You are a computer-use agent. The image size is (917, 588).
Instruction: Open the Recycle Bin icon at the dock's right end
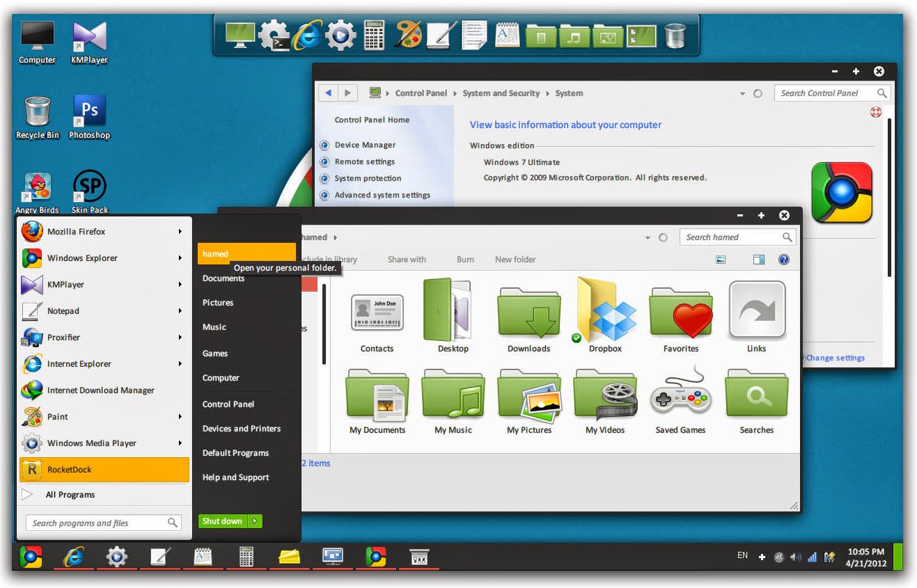click(673, 34)
